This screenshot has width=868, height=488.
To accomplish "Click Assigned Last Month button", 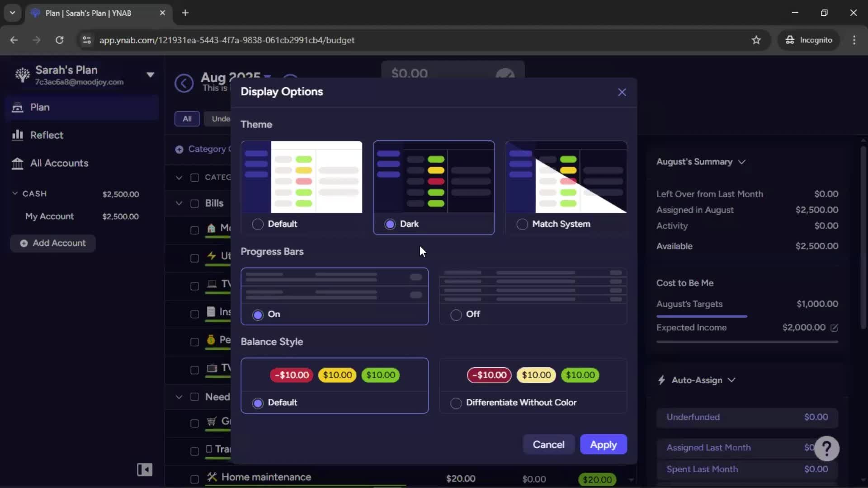I will 747,447.
